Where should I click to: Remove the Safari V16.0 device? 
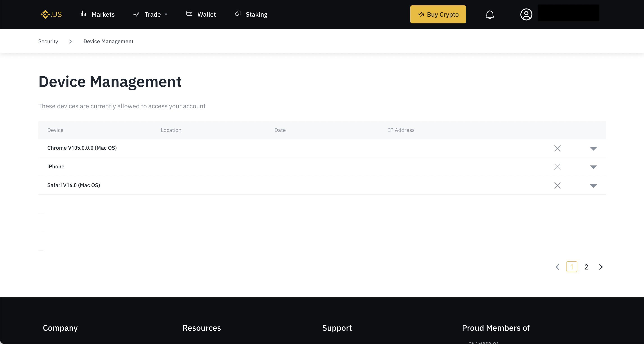(x=557, y=185)
